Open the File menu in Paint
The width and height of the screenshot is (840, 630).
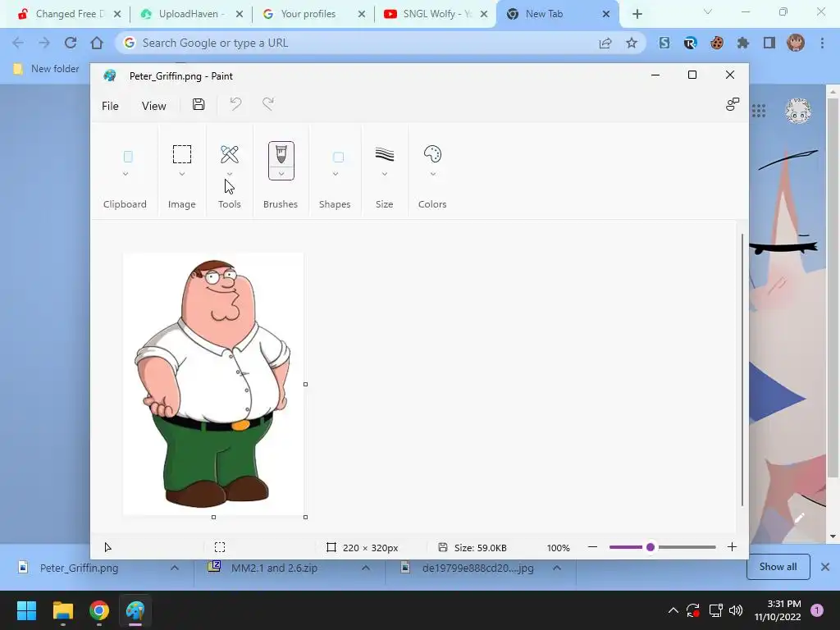(111, 106)
